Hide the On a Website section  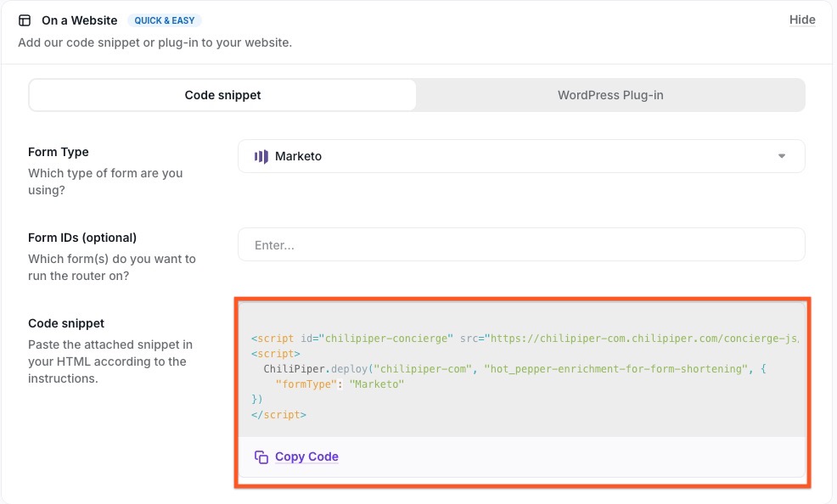(801, 20)
